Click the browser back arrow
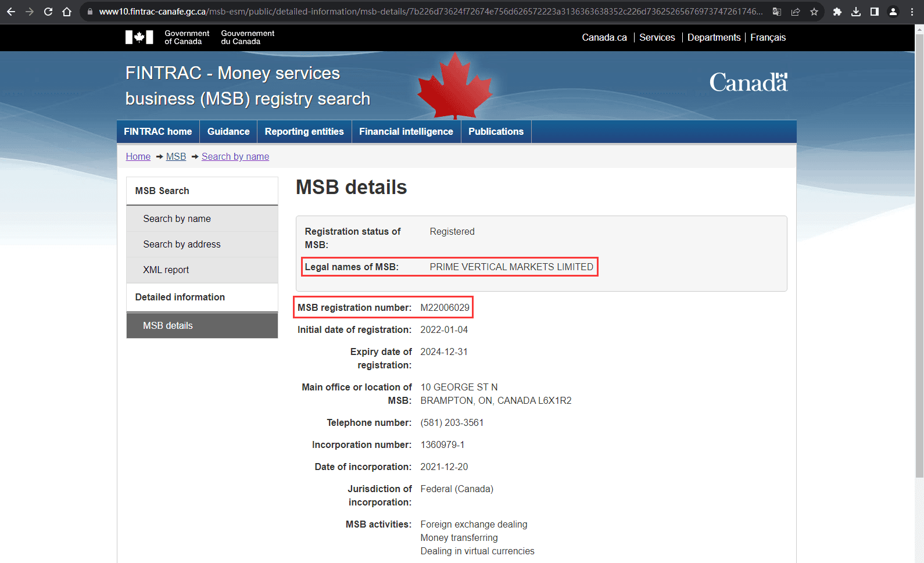 (x=11, y=12)
